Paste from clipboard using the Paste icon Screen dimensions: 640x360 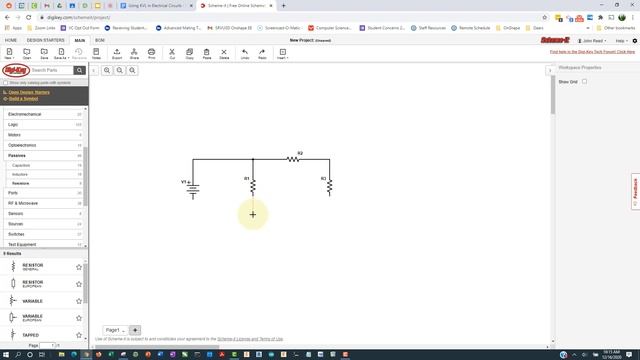click(207, 53)
